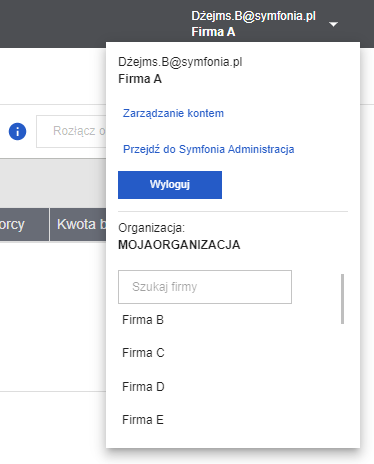Image resolution: width=374 pixels, height=464 pixels.
Task: Click the MOJAORGANIZACJA organization name
Action: tap(179, 245)
